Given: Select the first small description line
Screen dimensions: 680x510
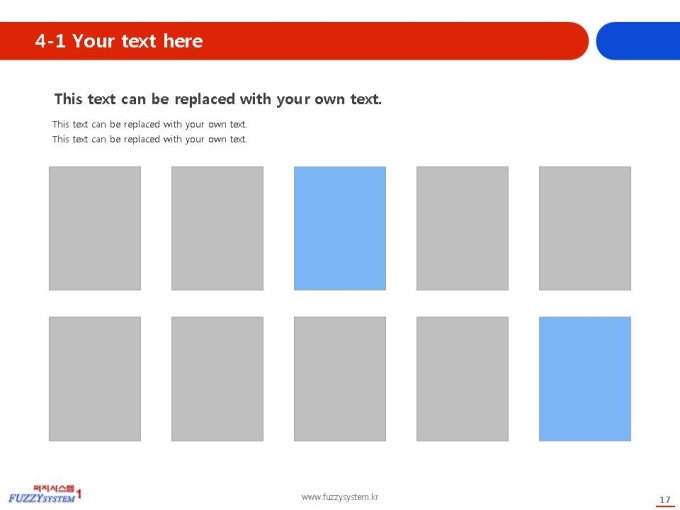Looking at the screenshot, I should tap(150, 124).
